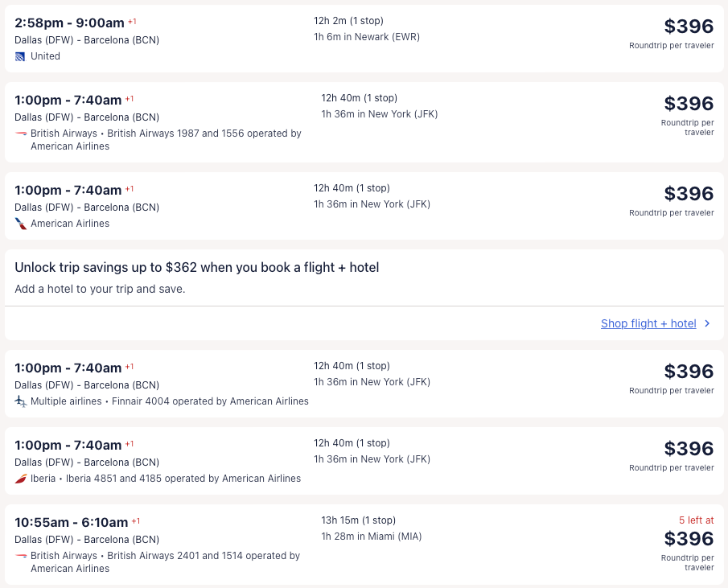
Task: Click British Airways logo on 2401 flight
Action: coord(21,556)
